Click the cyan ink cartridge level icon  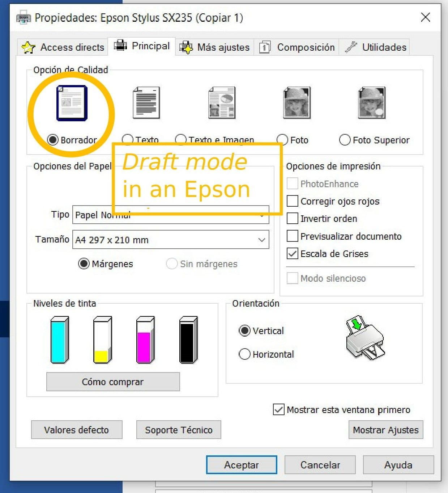(x=60, y=340)
